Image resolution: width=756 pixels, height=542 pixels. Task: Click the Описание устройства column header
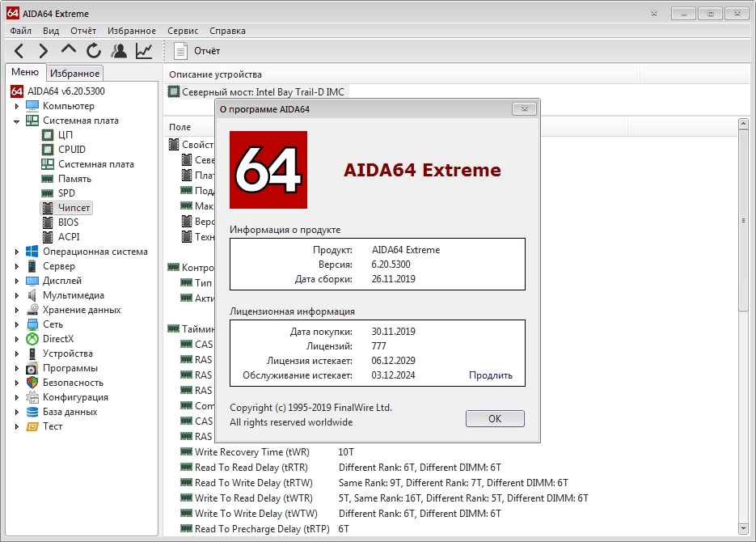pyautogui.click(x=216, y=74)
